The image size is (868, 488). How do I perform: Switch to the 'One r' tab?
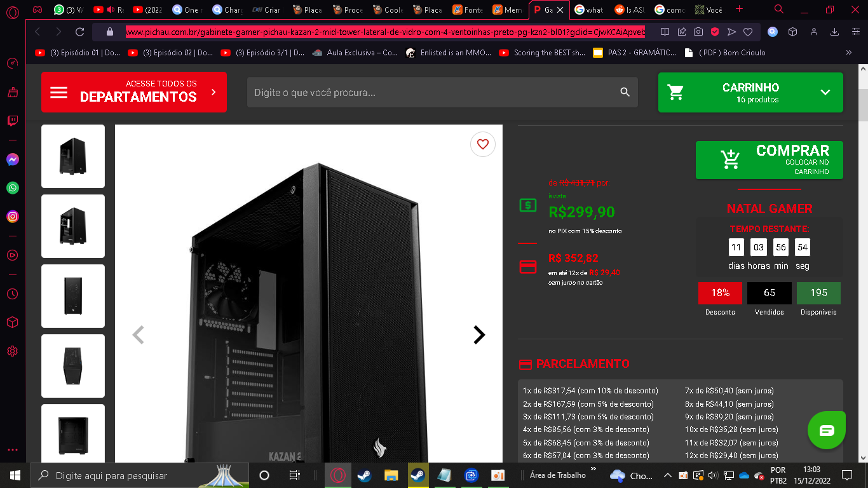pyautogui.click(x=189, y=10)
